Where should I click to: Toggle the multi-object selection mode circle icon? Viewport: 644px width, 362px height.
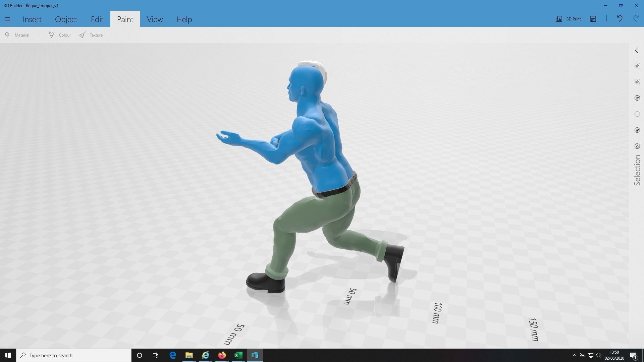637,98
